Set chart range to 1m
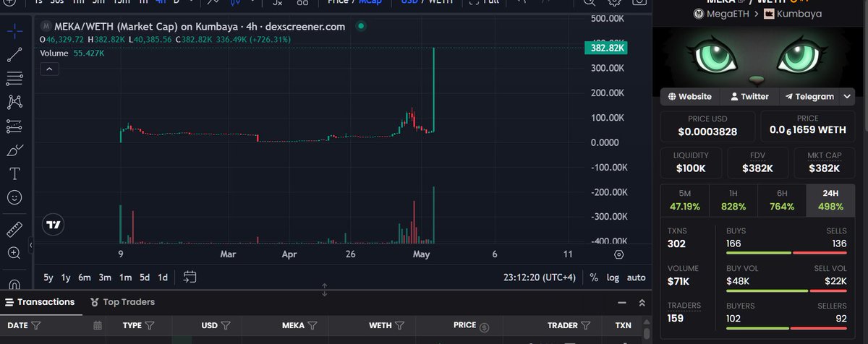This screenshot has width=868, height=344. 125,277
